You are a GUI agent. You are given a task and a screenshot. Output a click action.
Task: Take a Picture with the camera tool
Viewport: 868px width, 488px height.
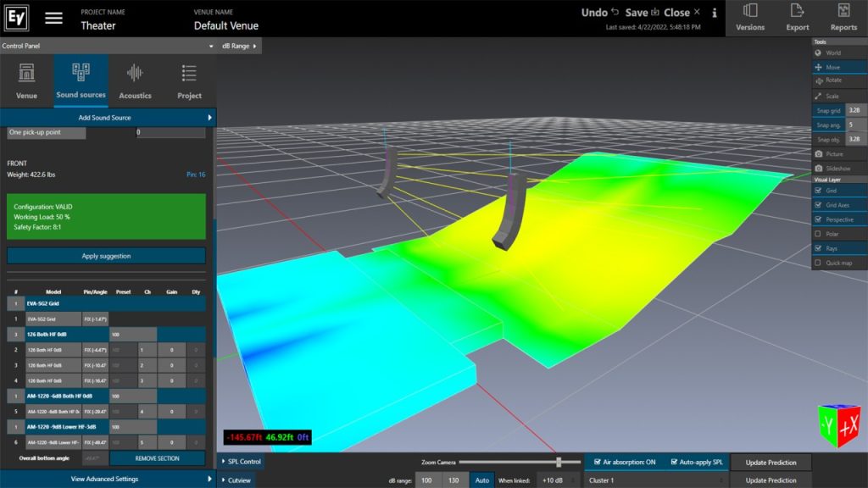[833, 154]
